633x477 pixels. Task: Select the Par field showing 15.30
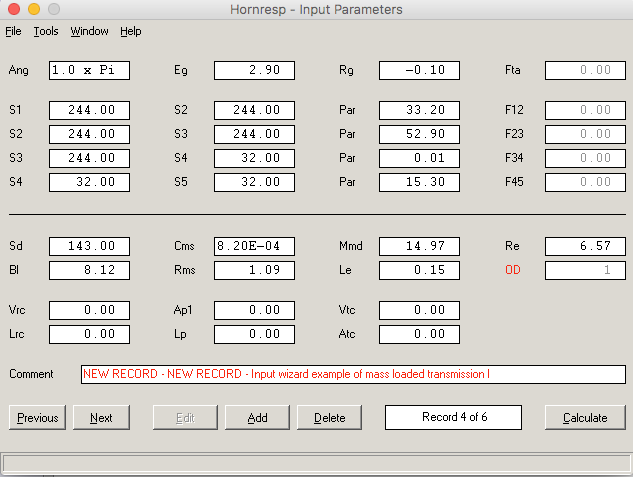pyautogui.click(x=419, y=182)
